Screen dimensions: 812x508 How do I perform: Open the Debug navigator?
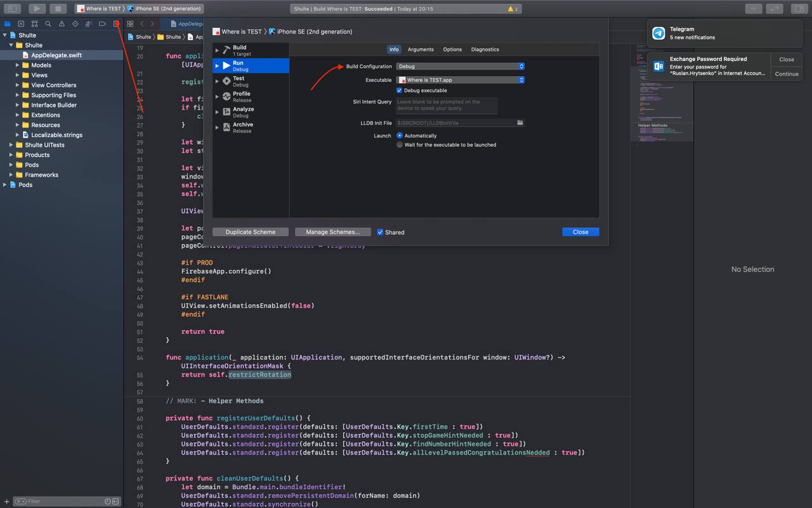pos(88,23)
